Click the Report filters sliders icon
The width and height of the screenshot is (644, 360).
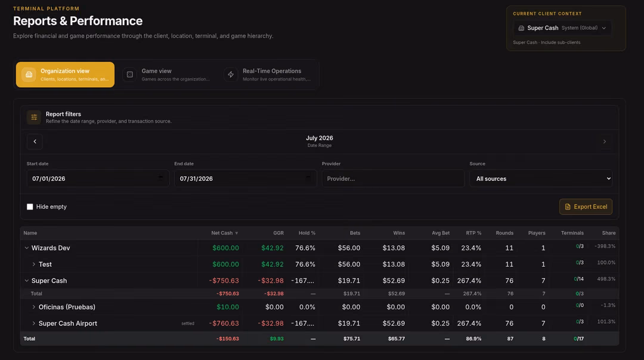click(34, 117)
